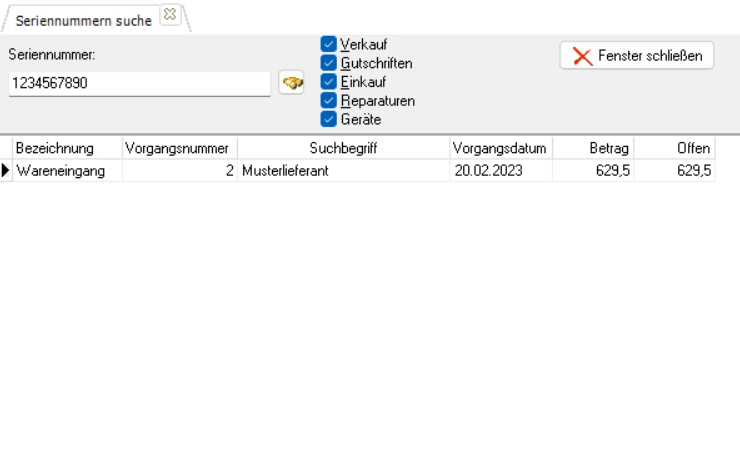The image size is (740, 450).
Task: Click the Offen column header
Action: [x=674, y=148]
